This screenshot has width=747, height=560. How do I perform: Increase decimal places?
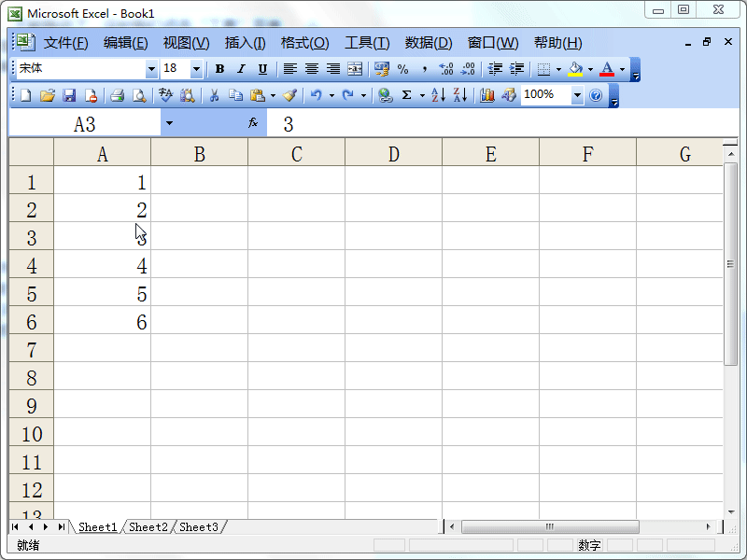click(x=446, y=69)
